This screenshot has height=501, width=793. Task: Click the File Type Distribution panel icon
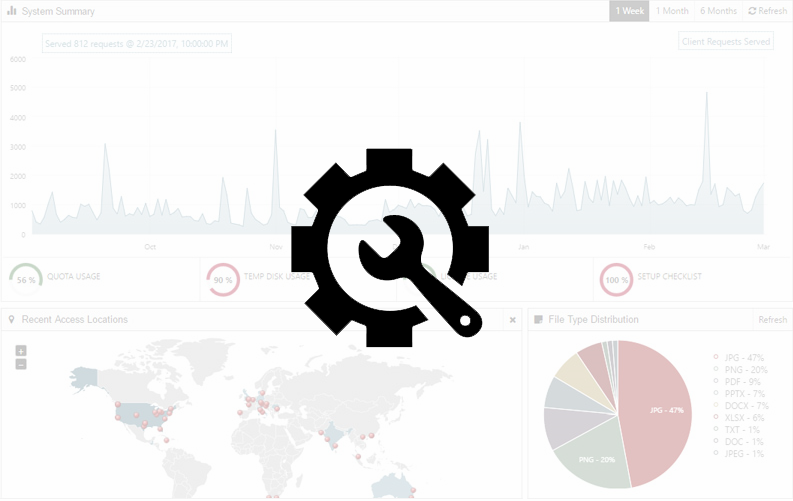click(539, 320)
